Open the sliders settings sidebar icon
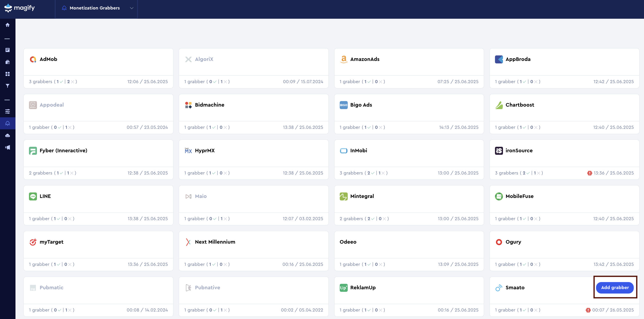This screenshot has height=319, width=644. pyautogui.click(x=7, y=111)
